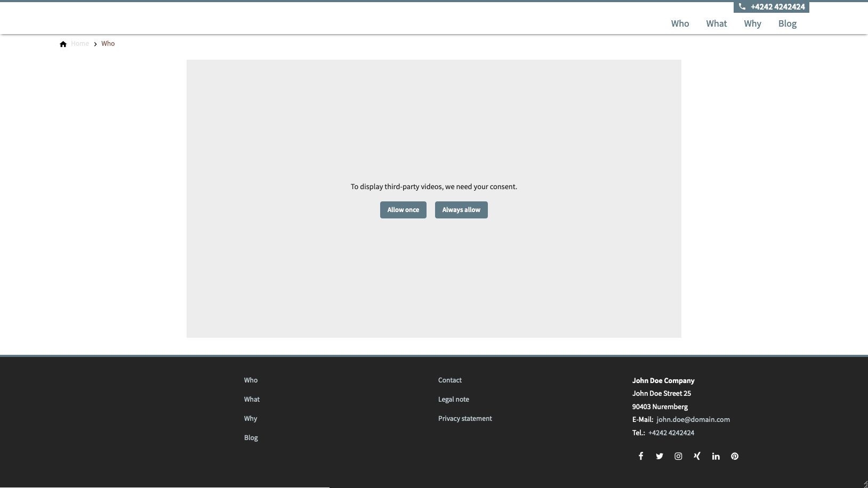The width and height of the screenshot is (868, 488).
Task: Open the Why menu in top navigation
Action: coord(752,23)
